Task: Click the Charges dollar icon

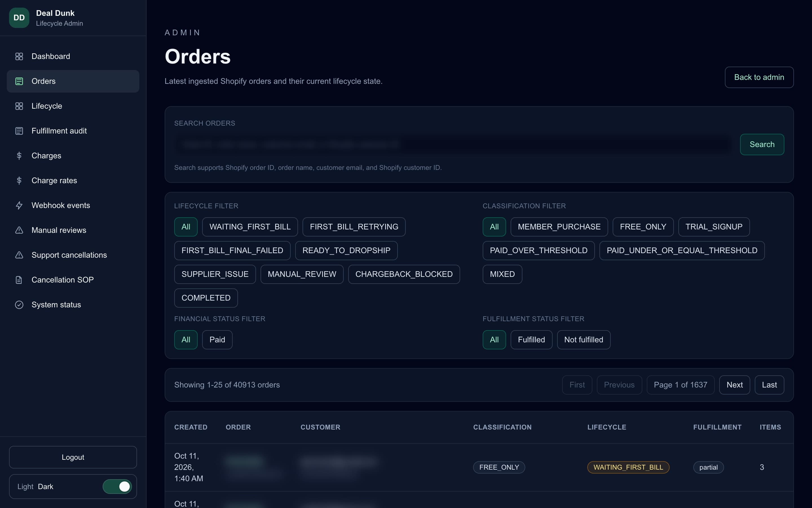Action: tap(19, 156)
